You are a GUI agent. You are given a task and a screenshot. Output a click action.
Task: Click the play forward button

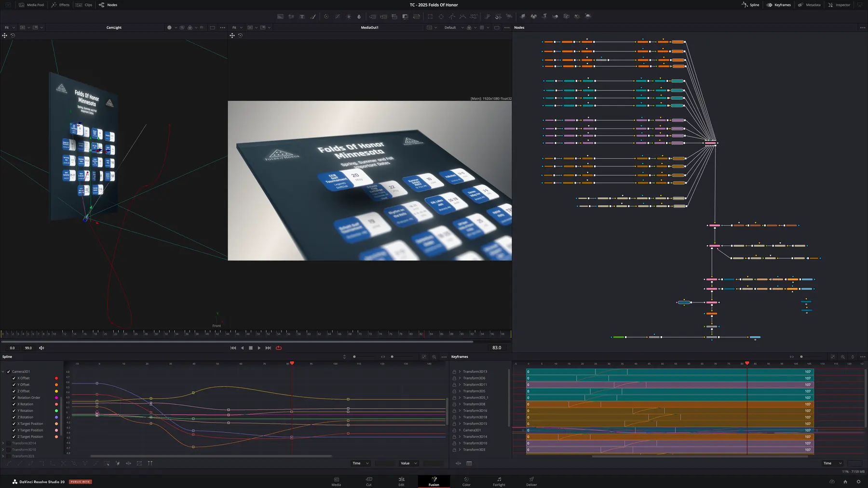coord(259,348)
